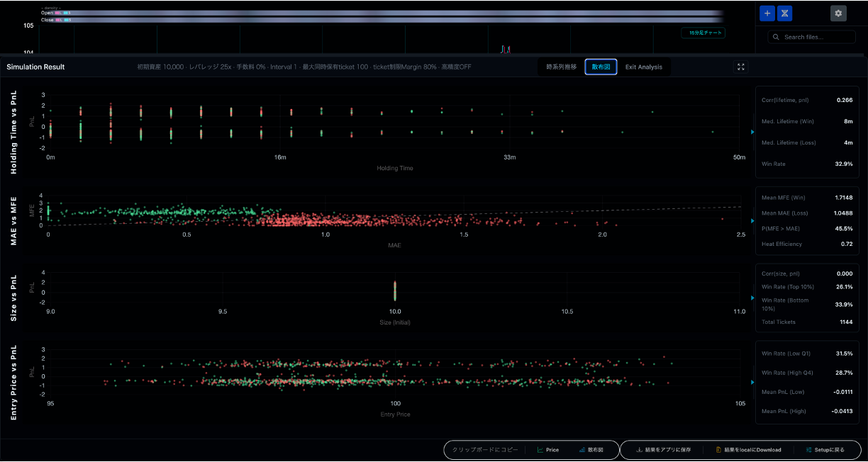Click the Search files input field
Image resolution: width=868 pixels, height=462 pixels.
(811, 36)
